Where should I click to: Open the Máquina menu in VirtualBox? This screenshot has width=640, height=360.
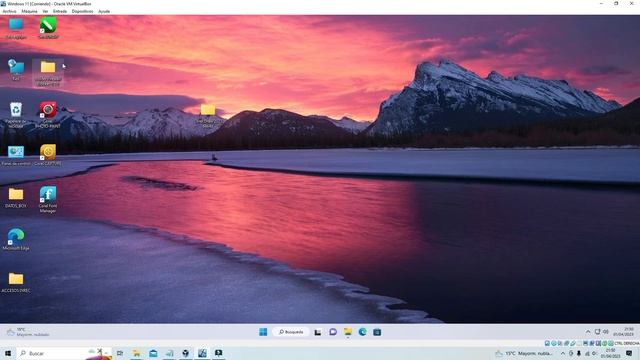(29, 11)
